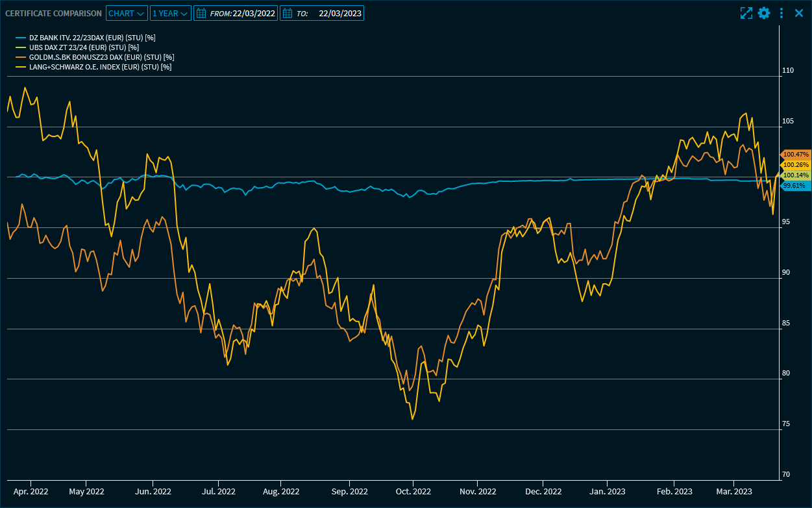Open the CHART view dropdown
The width and height of the screenshot is (812, 508).
click(x=126, y=13)
